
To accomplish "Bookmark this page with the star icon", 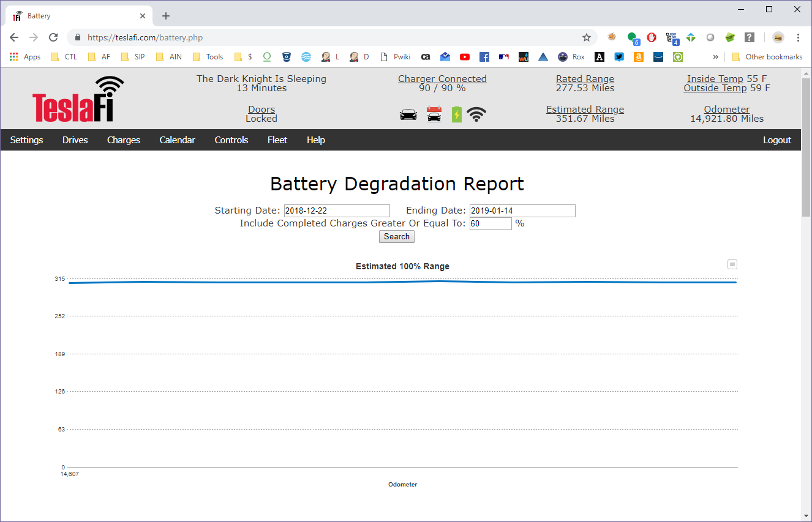I will pos(587,37).
